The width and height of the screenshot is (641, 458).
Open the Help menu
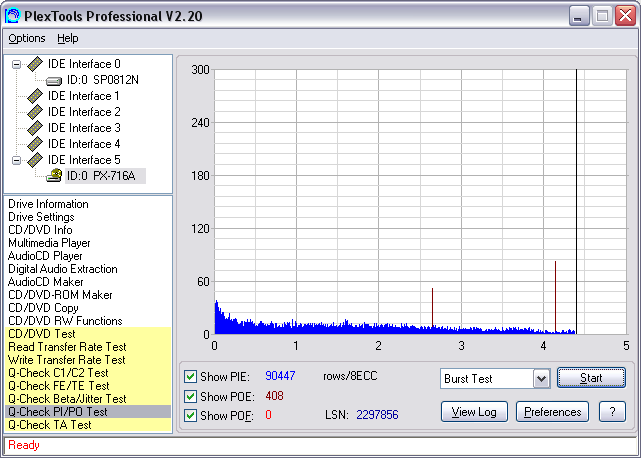[x=67, y=38]
